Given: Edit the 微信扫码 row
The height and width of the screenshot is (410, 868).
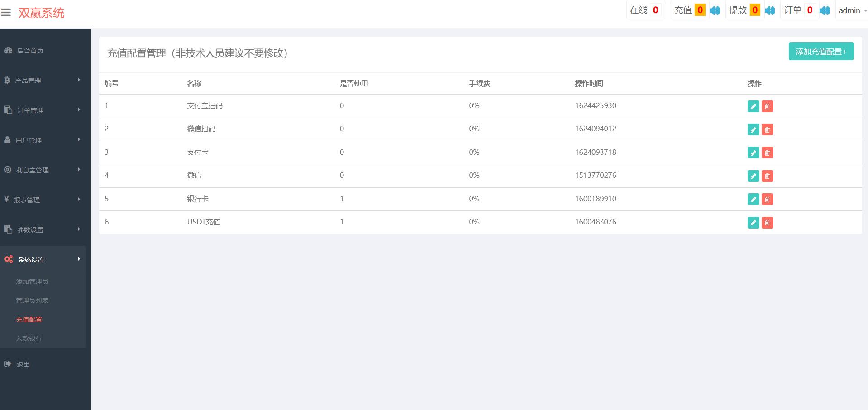Looking at the screenshot, I should (753, 129).
